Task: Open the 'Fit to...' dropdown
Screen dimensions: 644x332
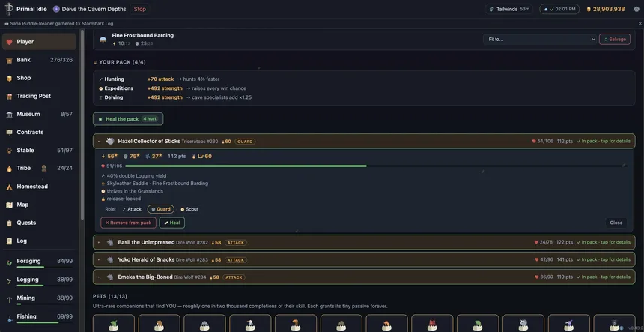Action: (x=540, y=40)
